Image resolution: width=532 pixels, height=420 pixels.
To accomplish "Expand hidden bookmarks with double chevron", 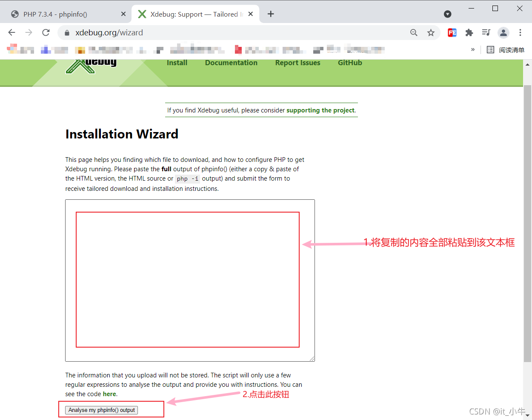I will 472,50.
